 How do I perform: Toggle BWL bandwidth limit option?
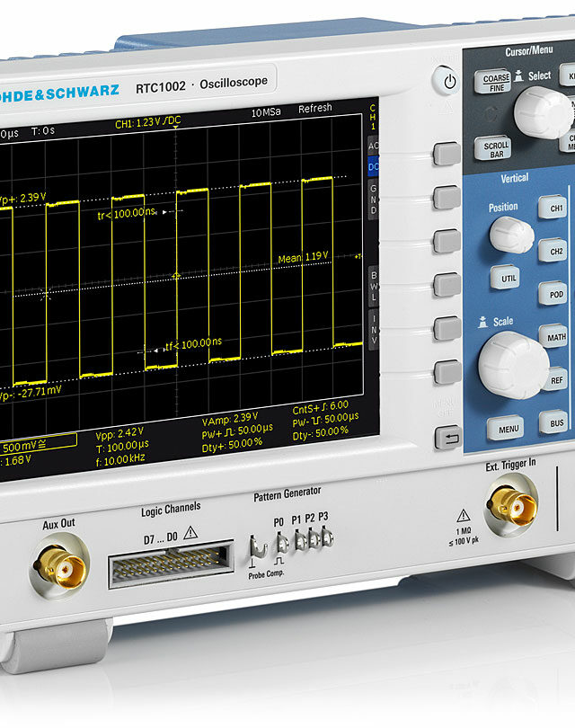pyautogui.click(x=374, y=286)
